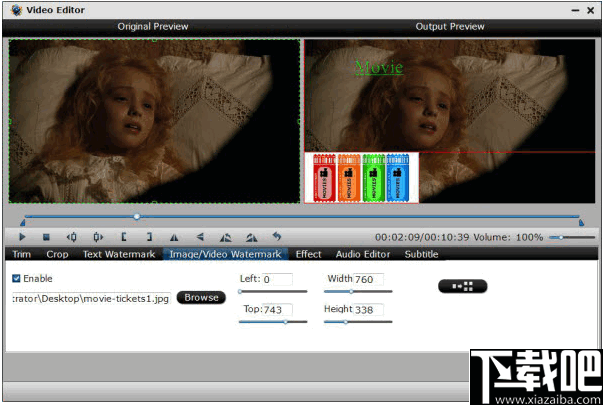Rotate video counterclockwise
Viewport: 605px width, 405px height.
(x=225, y=237)
